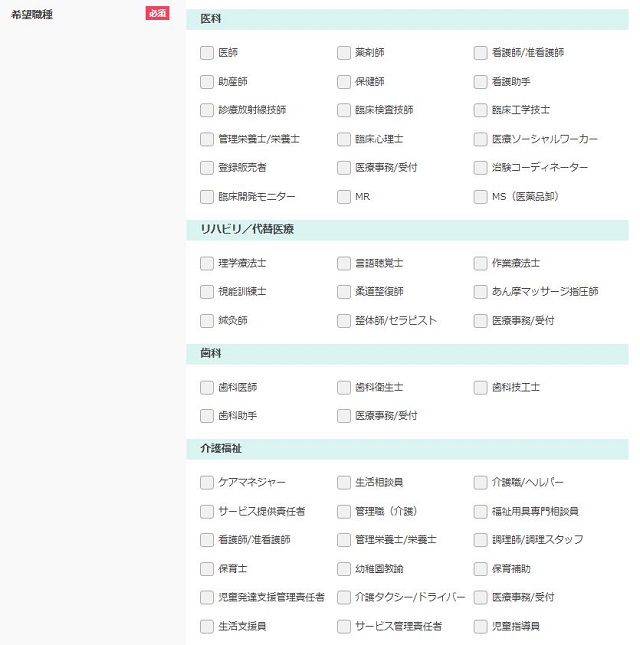Select the MR checkbox

point(343,197)
